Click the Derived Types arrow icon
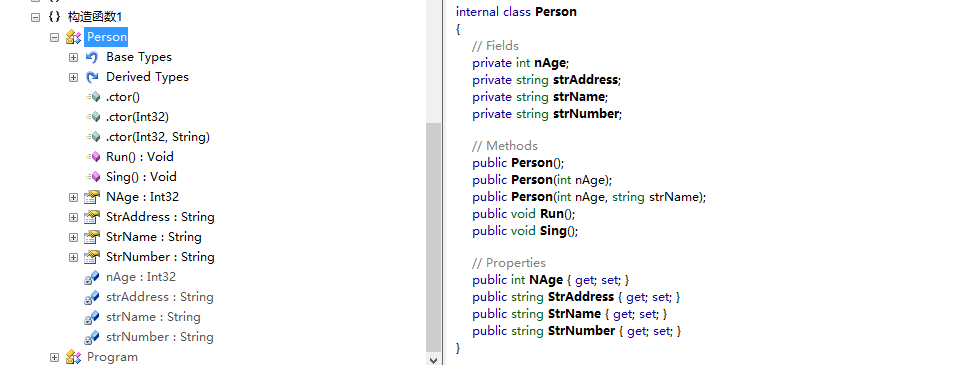The height and width of the screenshot is (365, 979). (92, 77)
